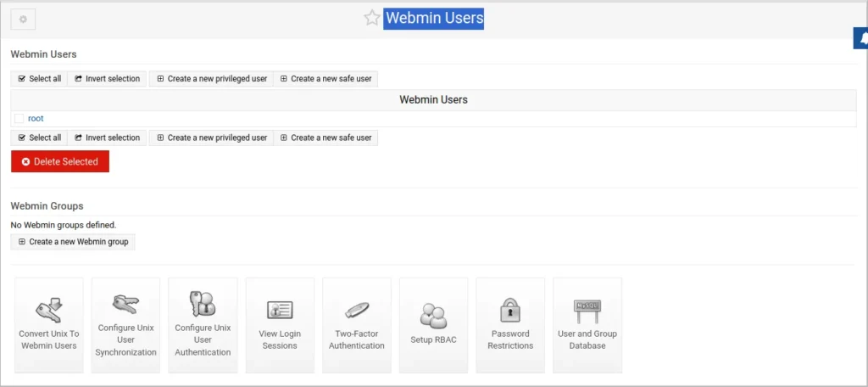Open Configure Unix User Authentication tile

(x=203, y=325)
